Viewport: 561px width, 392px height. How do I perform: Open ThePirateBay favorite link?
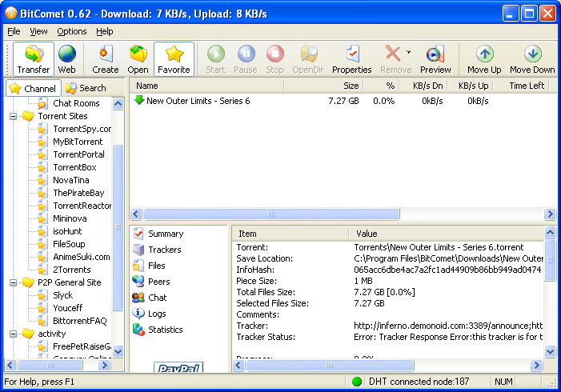coord(78,193)
